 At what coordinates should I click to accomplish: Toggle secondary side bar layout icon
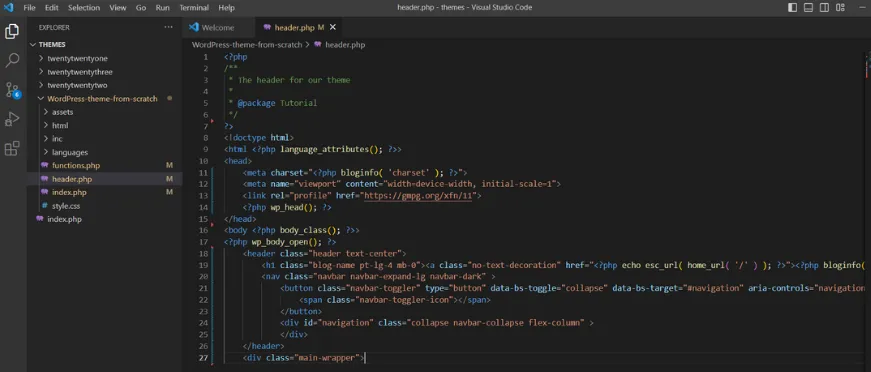coord(824,7)
